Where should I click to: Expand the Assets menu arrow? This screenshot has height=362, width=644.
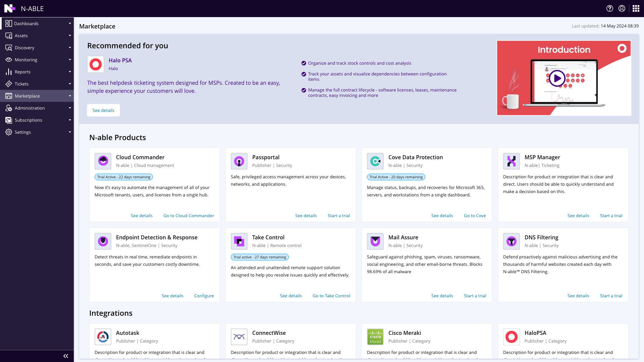[x=70, y=36]
